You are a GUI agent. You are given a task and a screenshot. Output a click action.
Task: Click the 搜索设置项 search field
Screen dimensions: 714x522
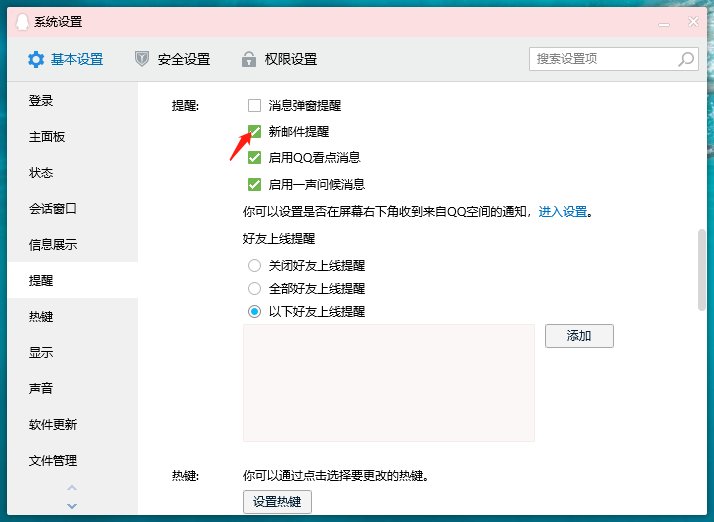coord(614,59)
